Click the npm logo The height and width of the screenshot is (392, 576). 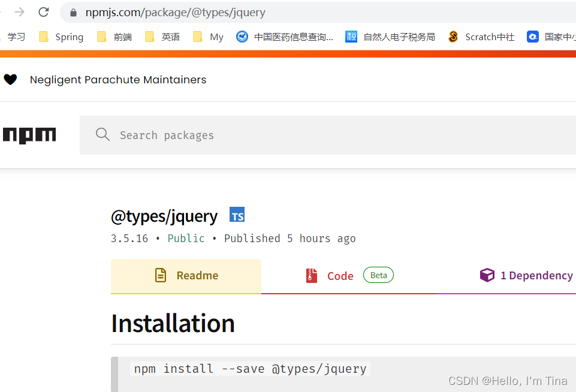tap(29, 135)
